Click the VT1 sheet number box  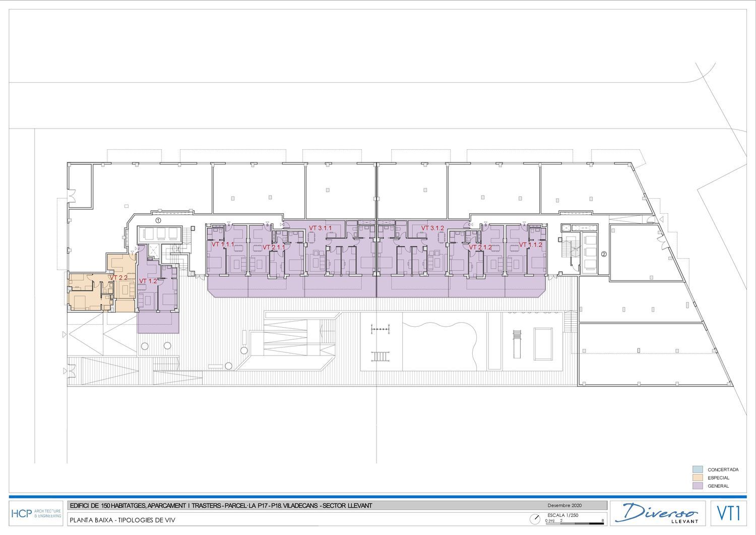click(x=729, y=513)
